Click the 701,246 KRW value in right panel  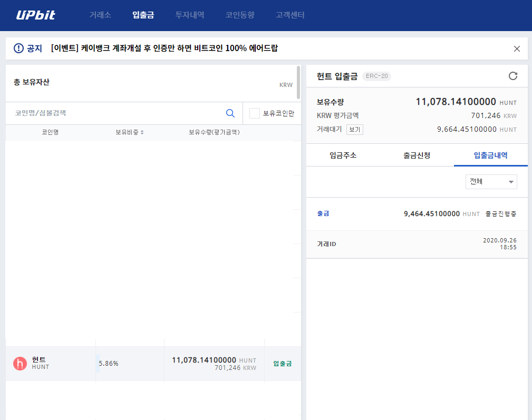494,115
